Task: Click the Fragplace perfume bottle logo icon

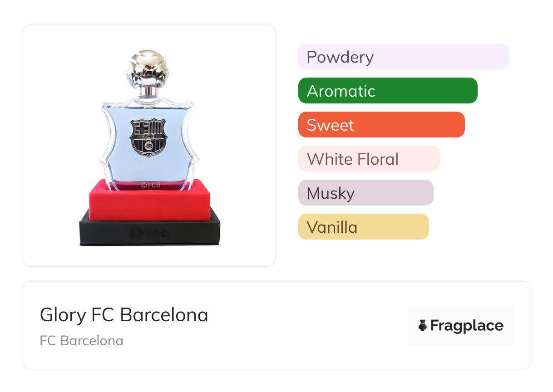Action: tap(423, 325)
